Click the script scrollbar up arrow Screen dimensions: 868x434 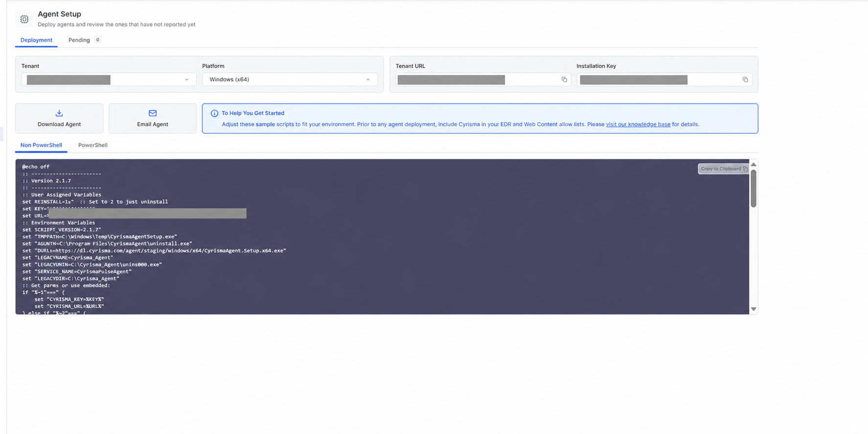coord(754,164)
